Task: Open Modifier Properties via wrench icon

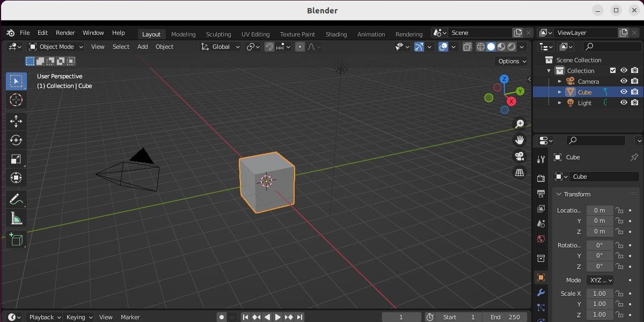Action: point(540,292)
